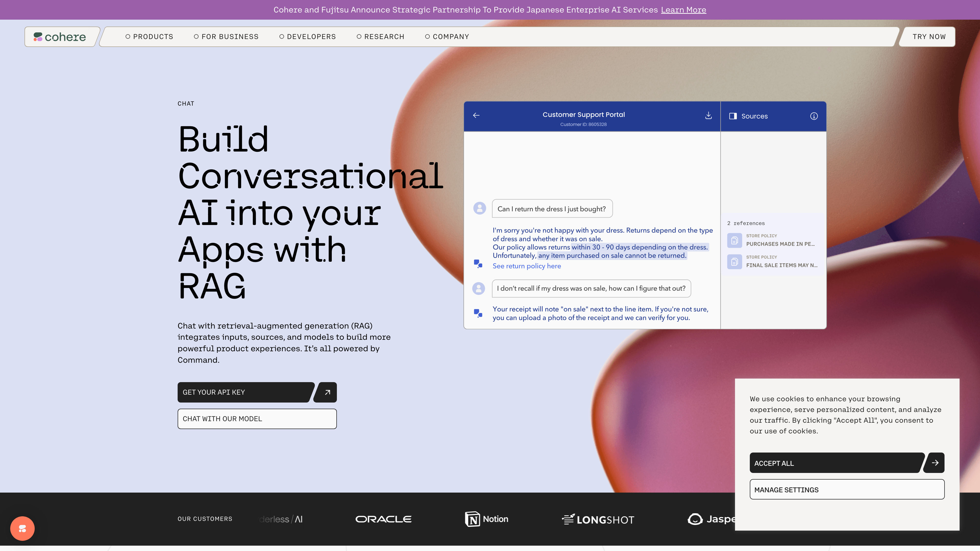Click the back arrow in Customer Support Portal

[x=476, y=115]
